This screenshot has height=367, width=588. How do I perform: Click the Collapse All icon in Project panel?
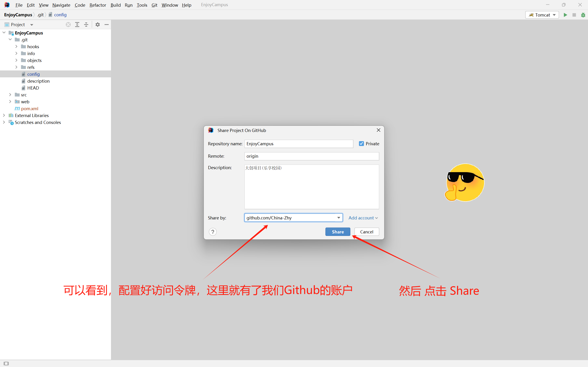click(86, 25)
